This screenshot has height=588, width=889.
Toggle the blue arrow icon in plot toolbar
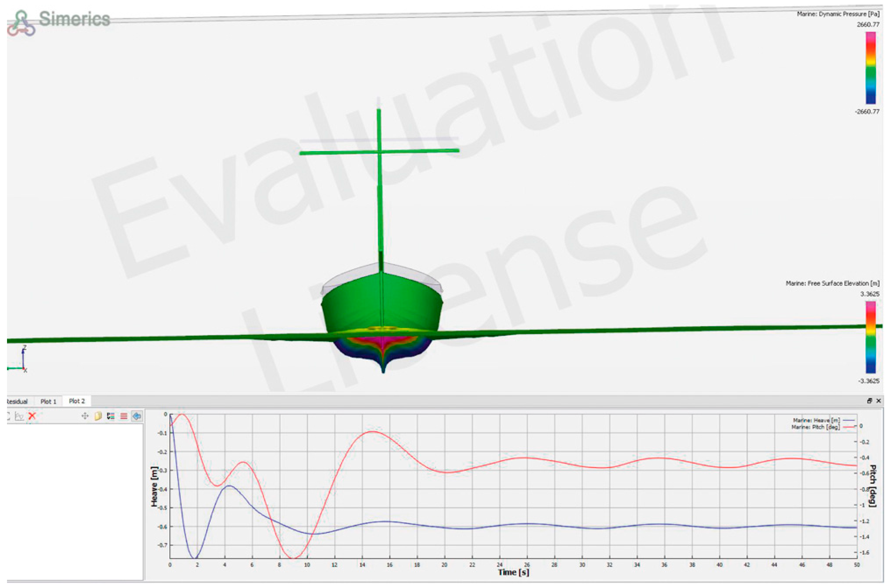tap(137, 416)
